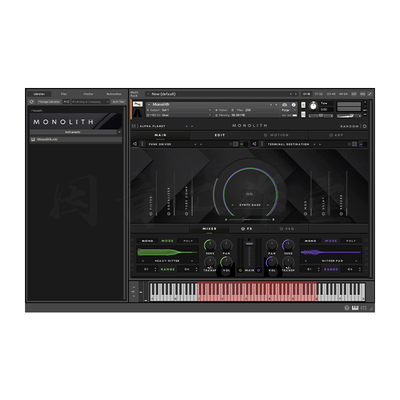Screen dimensions: 400x400
Task: Click the Library or Company search field
Action: [x=90, y=102]
